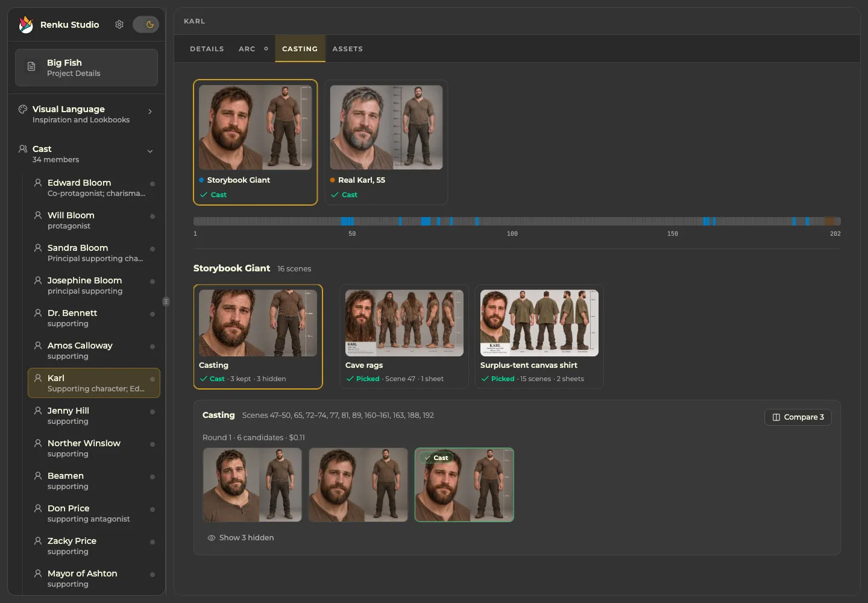
Task: Select the Karl cast entry
Action: (x=94, y=383)
